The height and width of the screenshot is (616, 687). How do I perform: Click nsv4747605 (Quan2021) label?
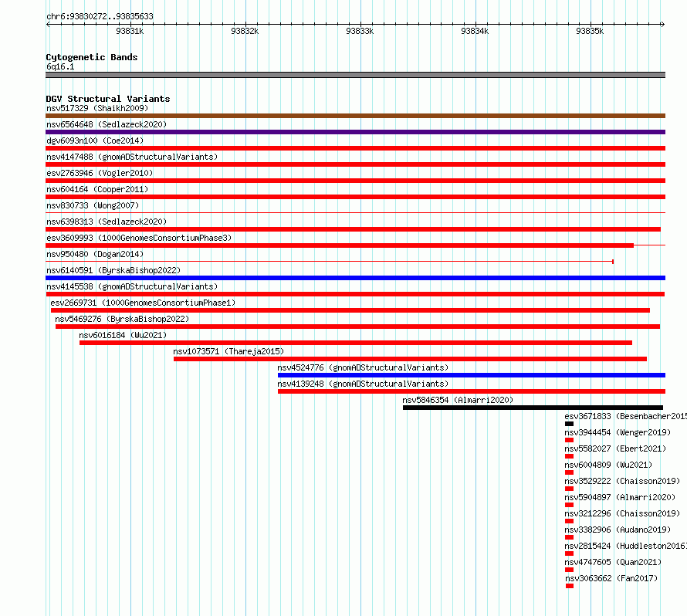pos(613,562)
